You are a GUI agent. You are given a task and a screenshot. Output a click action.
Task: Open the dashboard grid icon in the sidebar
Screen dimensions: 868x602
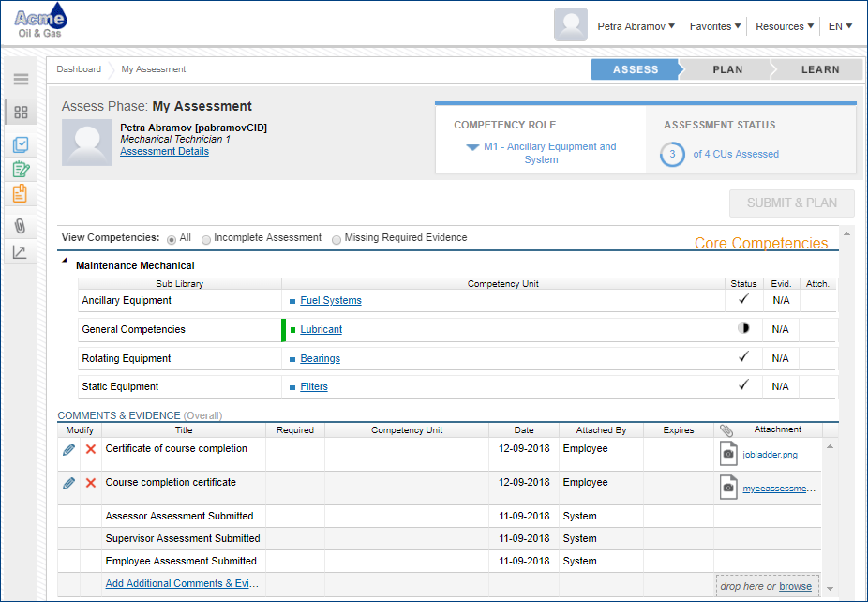coord(21,113)
